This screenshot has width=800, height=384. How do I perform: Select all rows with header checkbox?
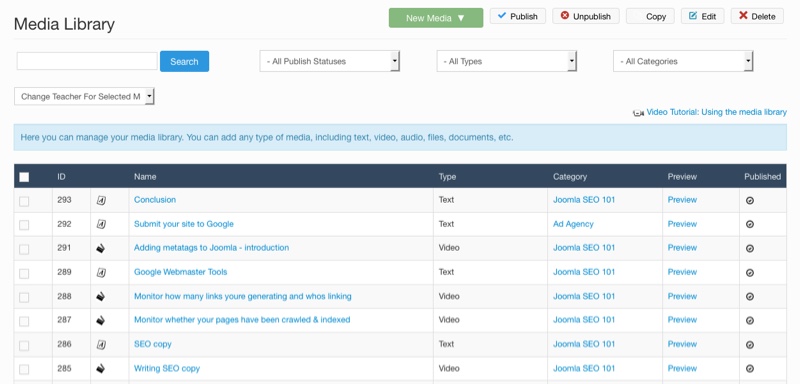[x=24, y=177]
